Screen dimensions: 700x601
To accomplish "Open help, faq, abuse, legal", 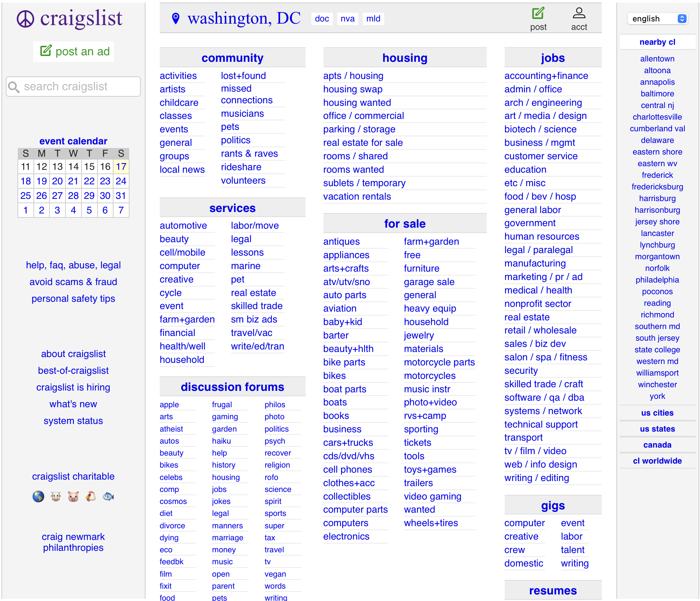I will coord(73,265).
